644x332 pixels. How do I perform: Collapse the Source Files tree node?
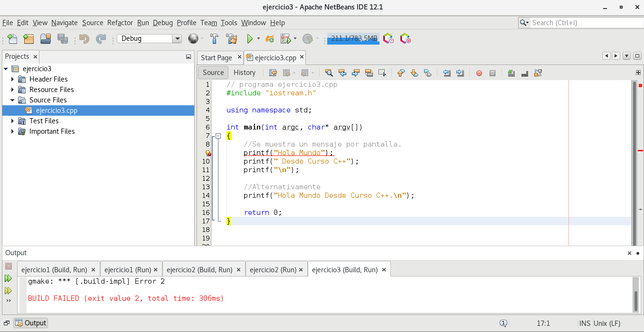pyautogui.click(x=12, y=100)
